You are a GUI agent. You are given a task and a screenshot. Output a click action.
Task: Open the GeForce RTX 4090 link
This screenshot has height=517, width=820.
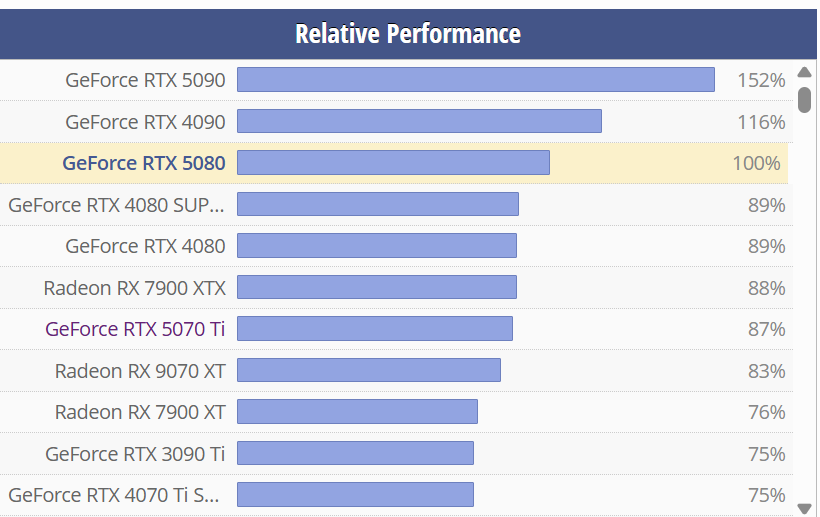pyautogui.click(x=146, y=122)
